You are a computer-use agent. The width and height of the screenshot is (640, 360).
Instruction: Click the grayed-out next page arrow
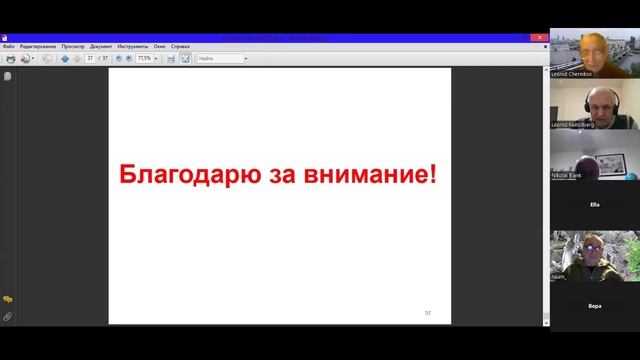[x=77, y=59]
